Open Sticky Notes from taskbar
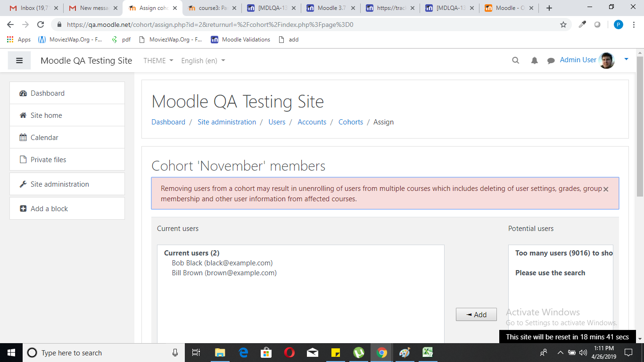Image resolution: width=644 pixels, height=362 pixels. pos(336,353)
